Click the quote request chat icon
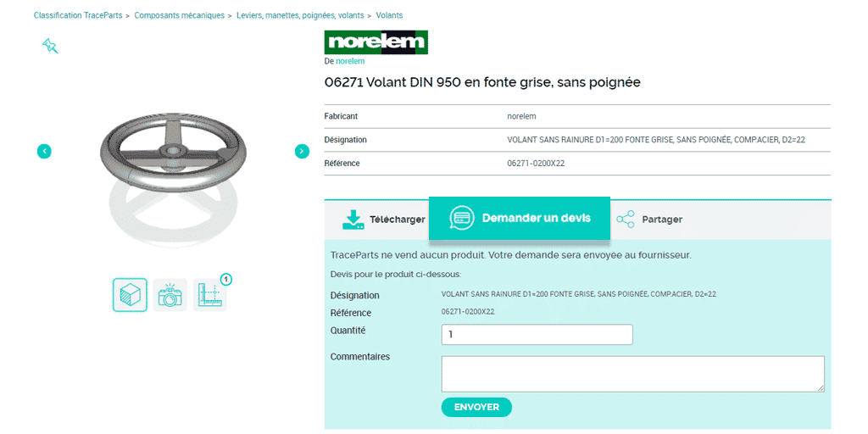The image size is (868, 434). tap(461, 218)
